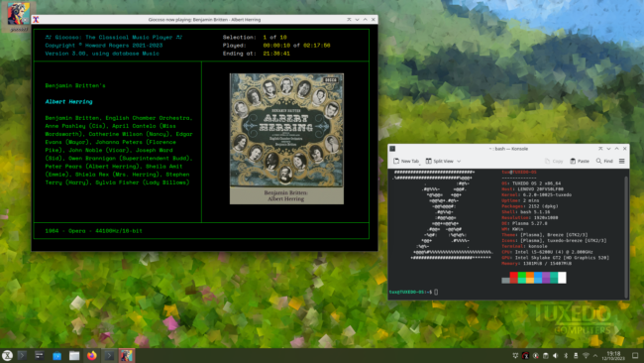Click the "Albert Herring" title text in Giocoso

[x=69, y=101]
